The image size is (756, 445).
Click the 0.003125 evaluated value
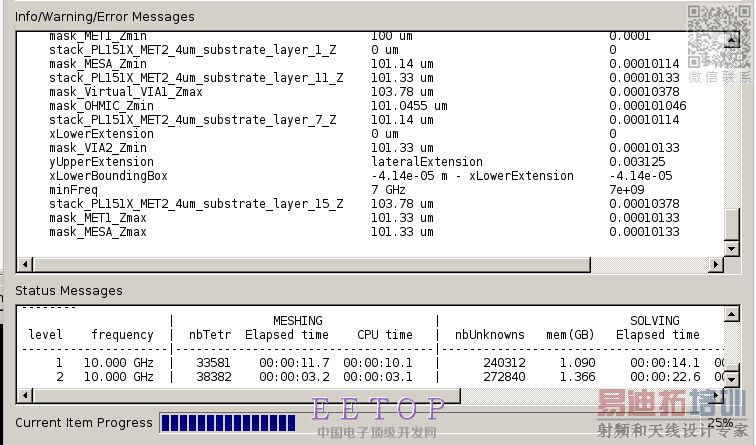[x=637, y=162]
